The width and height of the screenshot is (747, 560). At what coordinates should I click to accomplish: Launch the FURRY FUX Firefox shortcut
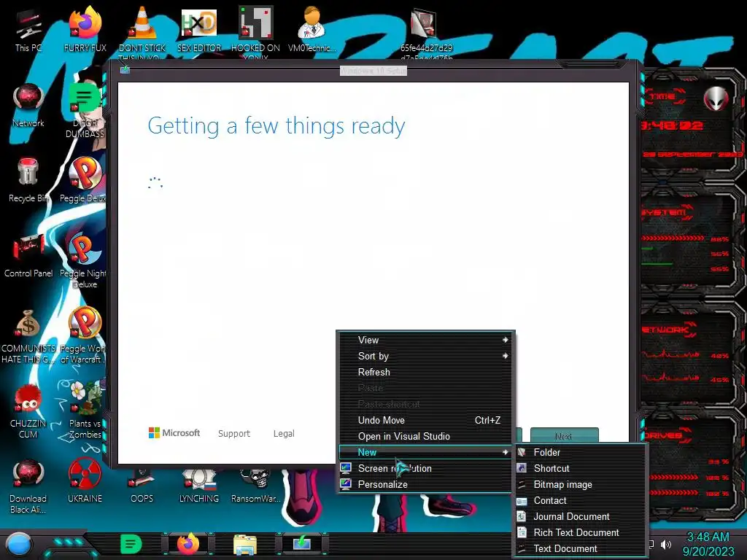[85, 29]
